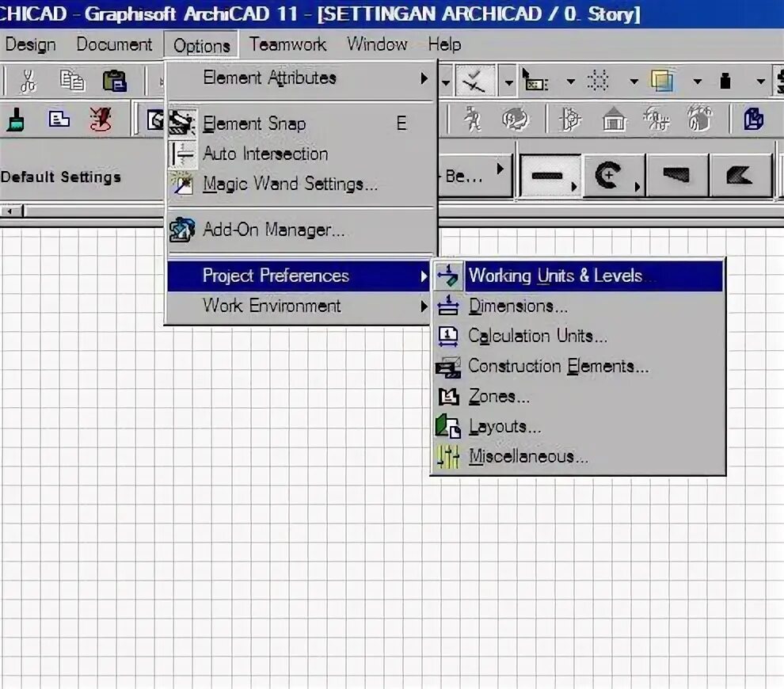The image size is (784, 689).
Task: Open the Help menu
Action: 444,44
